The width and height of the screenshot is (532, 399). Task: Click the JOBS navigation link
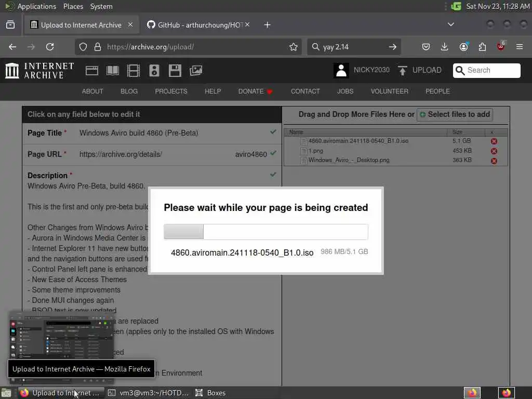tap(345, 91)
